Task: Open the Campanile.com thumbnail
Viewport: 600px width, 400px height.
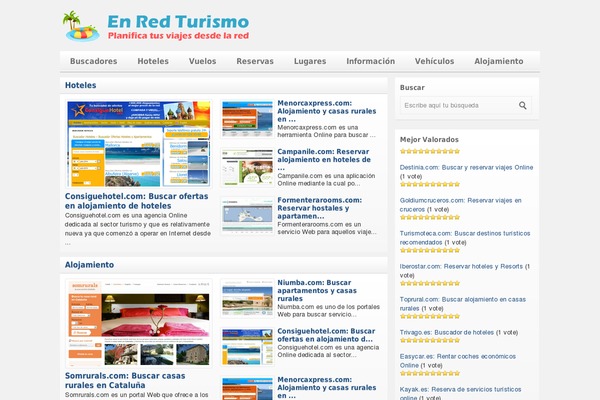Action: pyautogui.click(x=247, y=167)
